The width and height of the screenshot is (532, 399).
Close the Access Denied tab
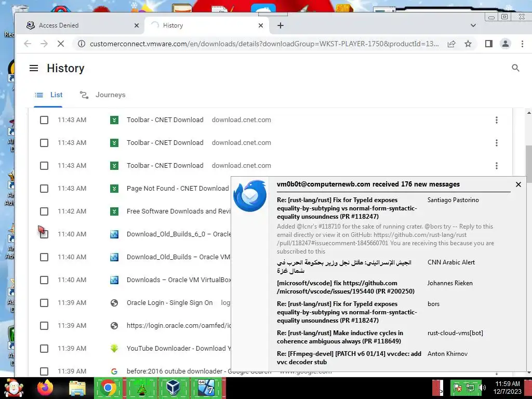[x=137, y=25]
